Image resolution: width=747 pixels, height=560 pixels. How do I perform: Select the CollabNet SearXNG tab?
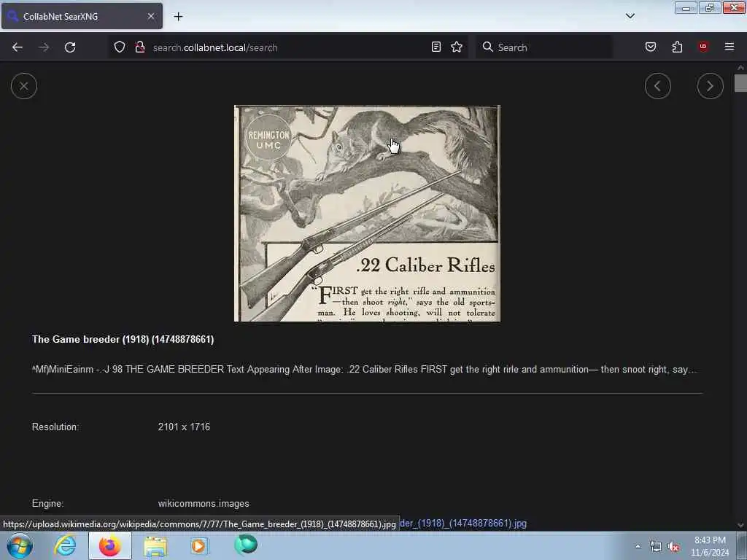82,16
